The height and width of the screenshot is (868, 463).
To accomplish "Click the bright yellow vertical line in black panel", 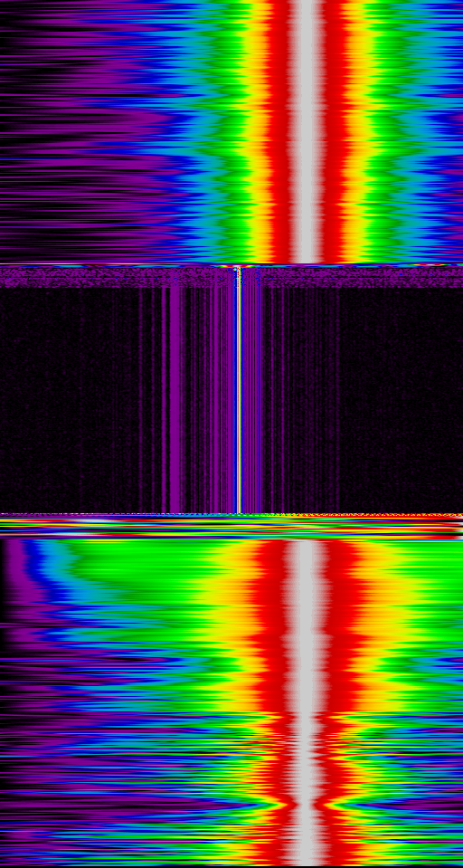I will 239,390.
